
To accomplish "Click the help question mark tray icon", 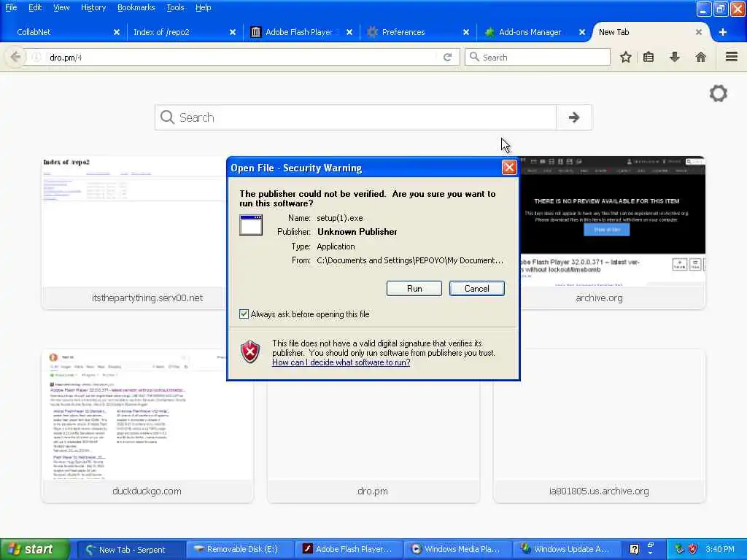I will pyautogui.click(x=634, y=549).
